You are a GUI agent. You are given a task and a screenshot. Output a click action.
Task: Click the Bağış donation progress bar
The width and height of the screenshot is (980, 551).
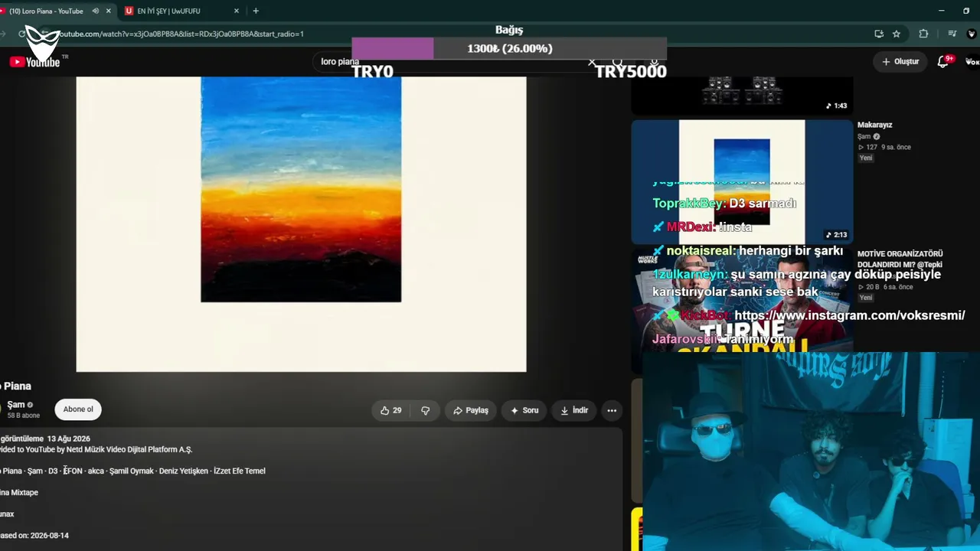coord(509,48)
